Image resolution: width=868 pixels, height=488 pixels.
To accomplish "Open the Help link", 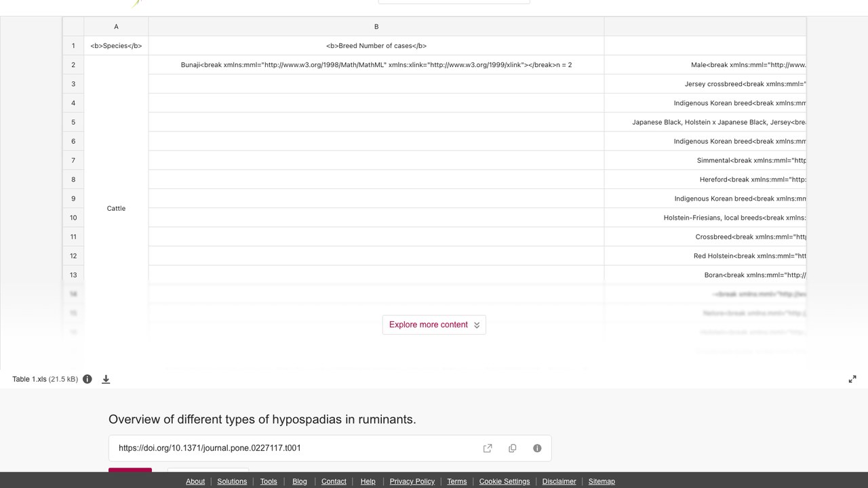I will coord(368,481).
